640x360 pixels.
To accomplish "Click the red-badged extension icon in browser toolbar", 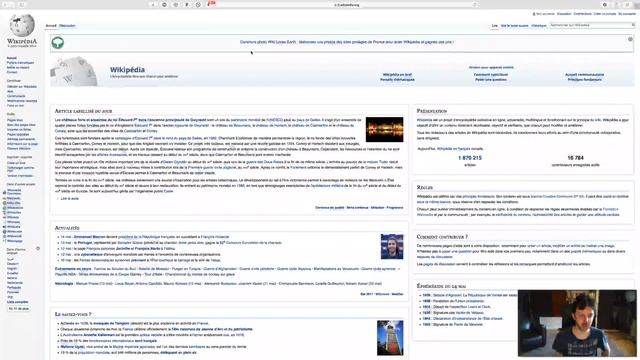I will coord(211,4).
